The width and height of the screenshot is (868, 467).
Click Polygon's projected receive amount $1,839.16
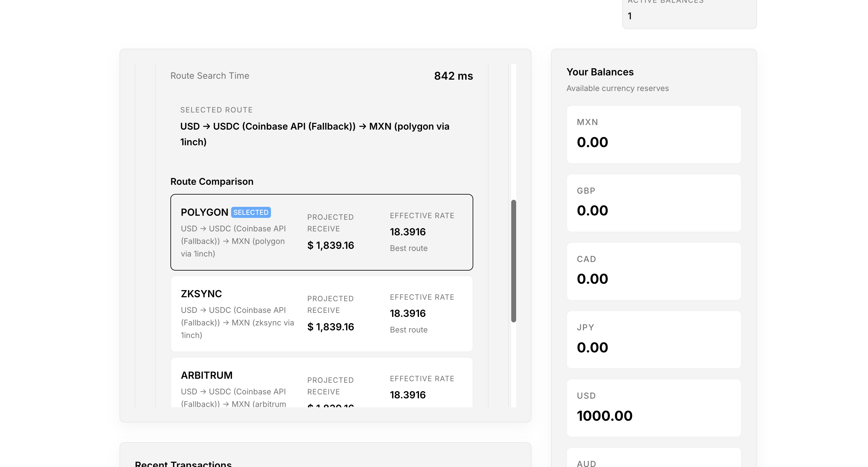coord(330,245)
